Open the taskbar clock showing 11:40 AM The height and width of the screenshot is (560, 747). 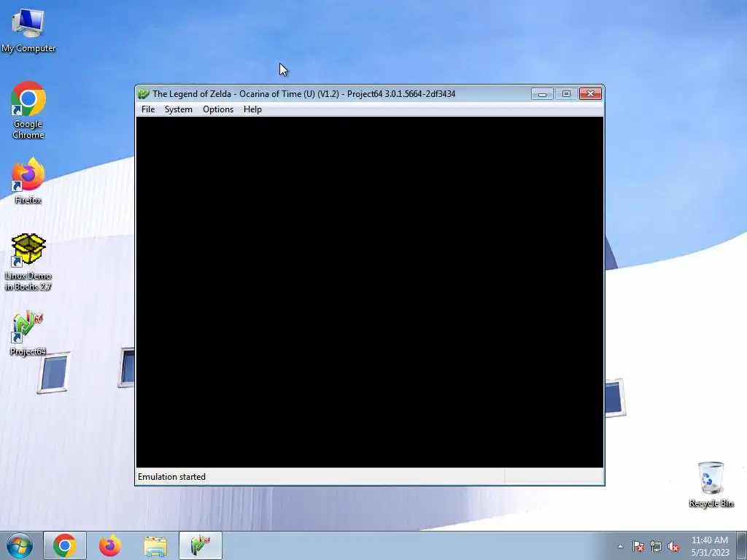pos(710,545)
